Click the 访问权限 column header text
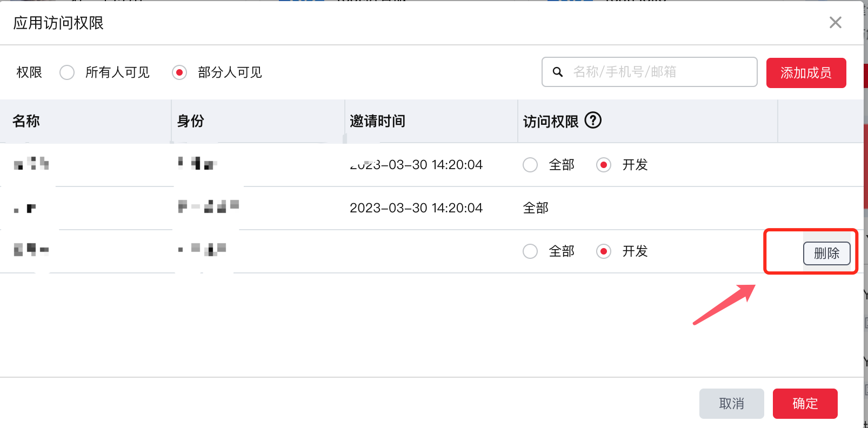 click(550, 122)
